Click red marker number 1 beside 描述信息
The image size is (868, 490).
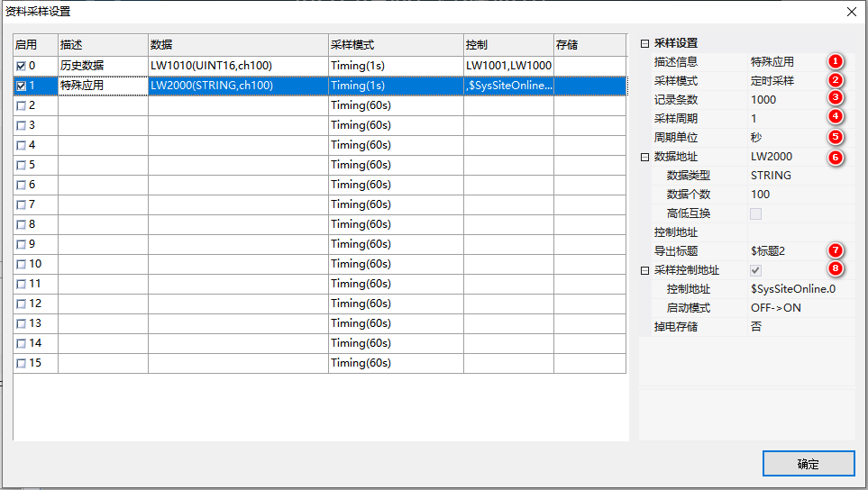coord(836,62)
